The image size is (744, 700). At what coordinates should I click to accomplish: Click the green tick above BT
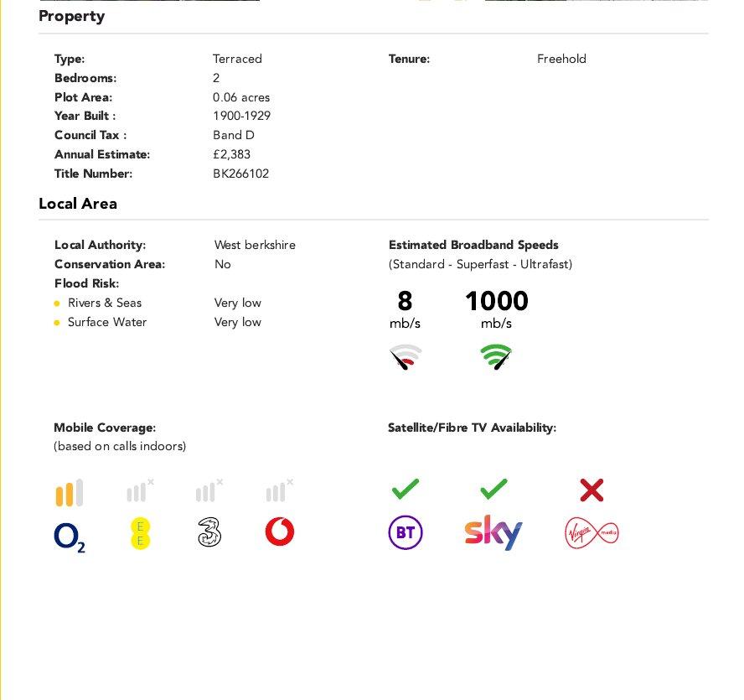pos(406,489)
